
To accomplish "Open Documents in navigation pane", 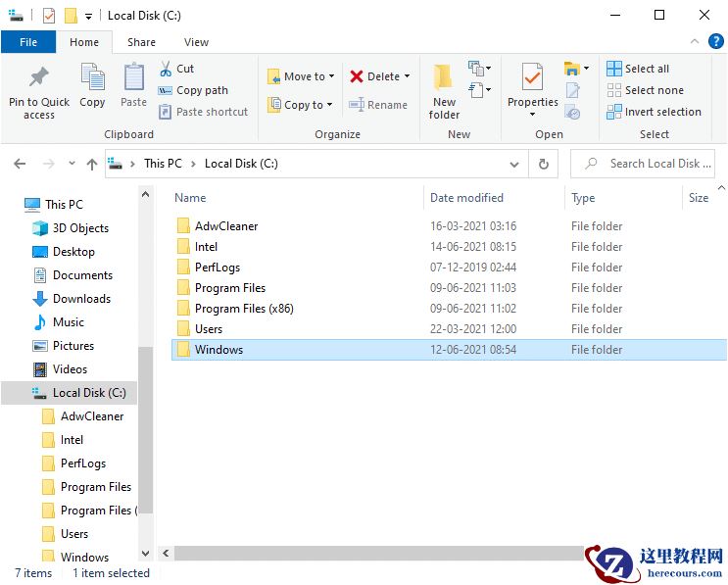I will click(x=73, y=275).
